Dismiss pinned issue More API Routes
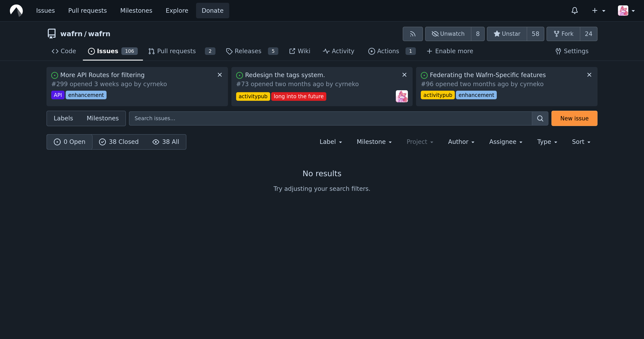This screenshot has height=339, width=644. 220,75
